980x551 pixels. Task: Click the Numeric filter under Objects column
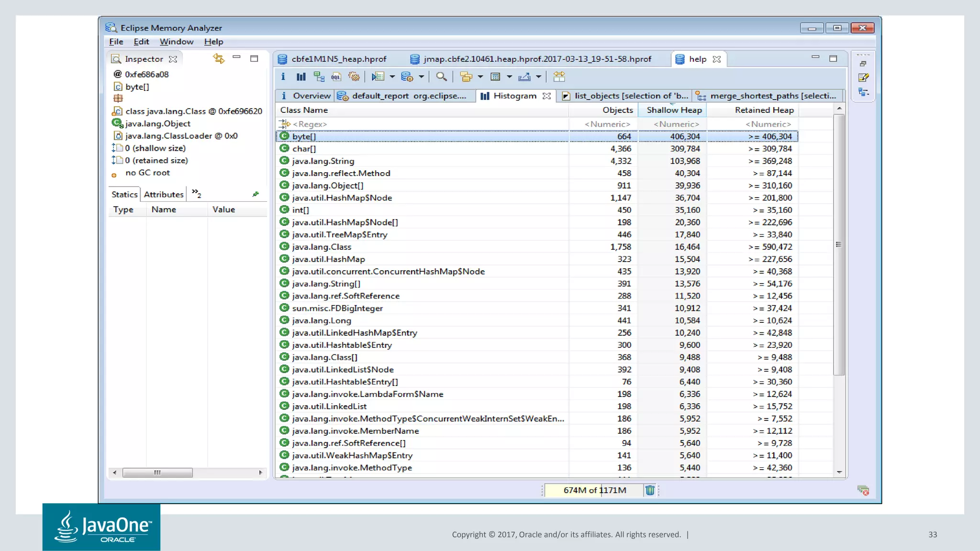tap(604, 124)
